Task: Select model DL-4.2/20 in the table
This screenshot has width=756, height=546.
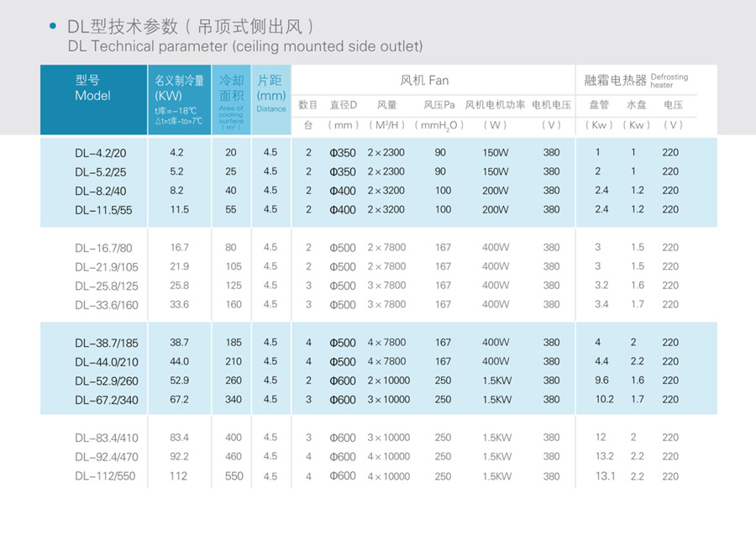Action: pyautogui.click(x=100, y=153)
